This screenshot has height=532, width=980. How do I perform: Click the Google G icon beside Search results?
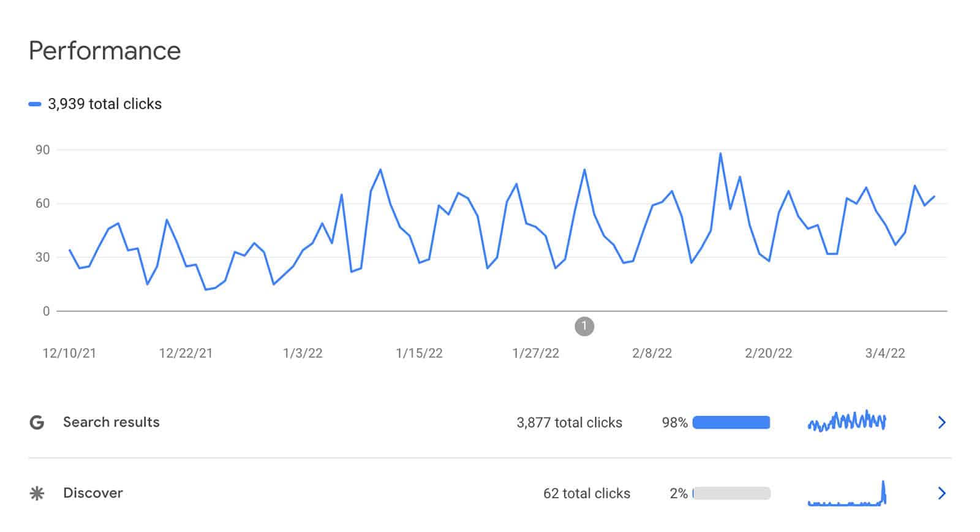tap(37, 422)
